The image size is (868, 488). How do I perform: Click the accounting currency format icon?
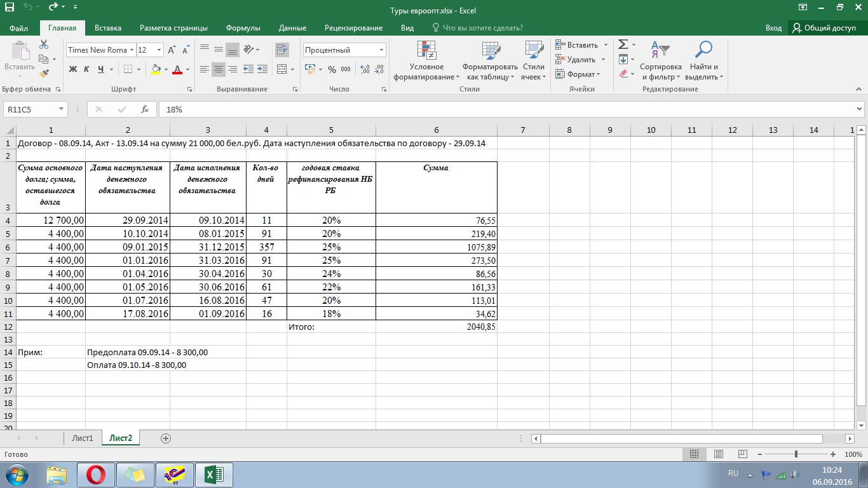[309, 69]
